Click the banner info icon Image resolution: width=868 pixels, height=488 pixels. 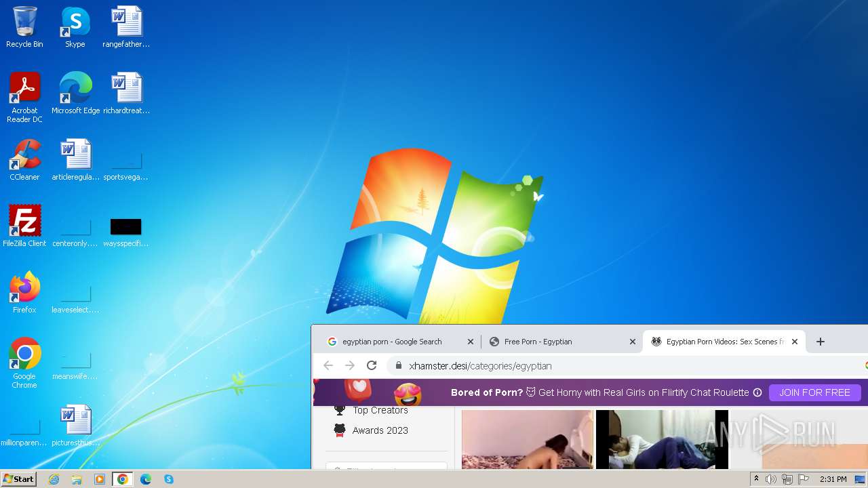point(757,392)
